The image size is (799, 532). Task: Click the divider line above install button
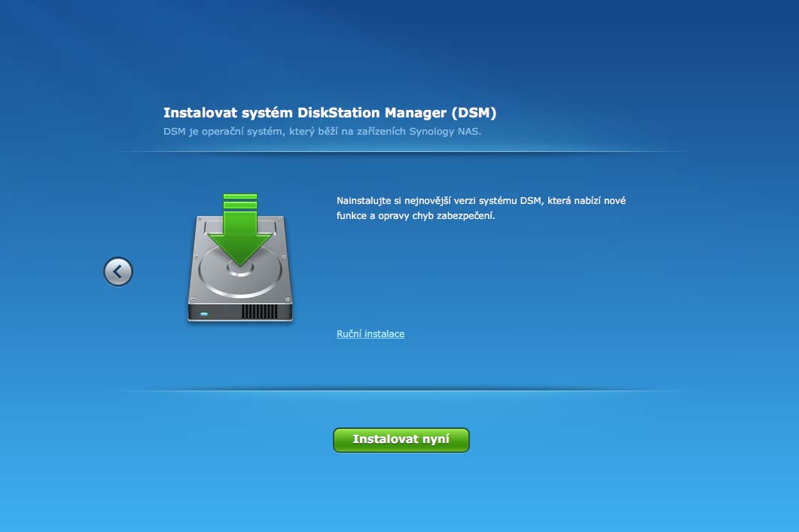(x=401, y=391)
